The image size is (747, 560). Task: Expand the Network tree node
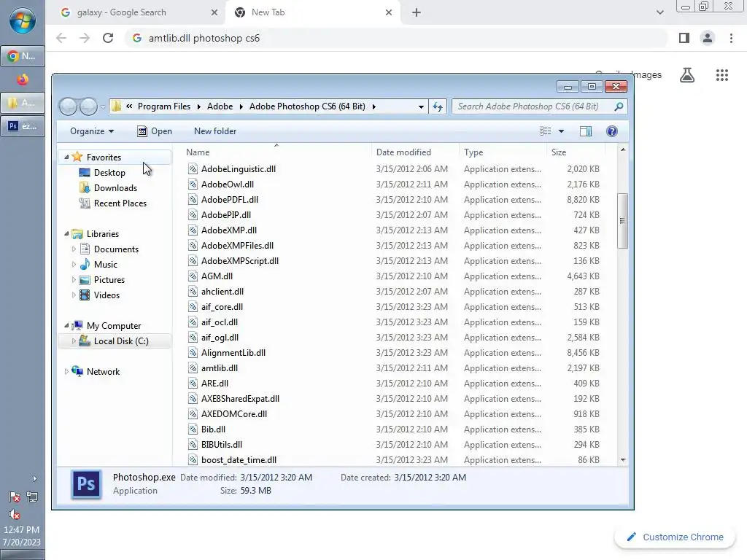point(66,371)
